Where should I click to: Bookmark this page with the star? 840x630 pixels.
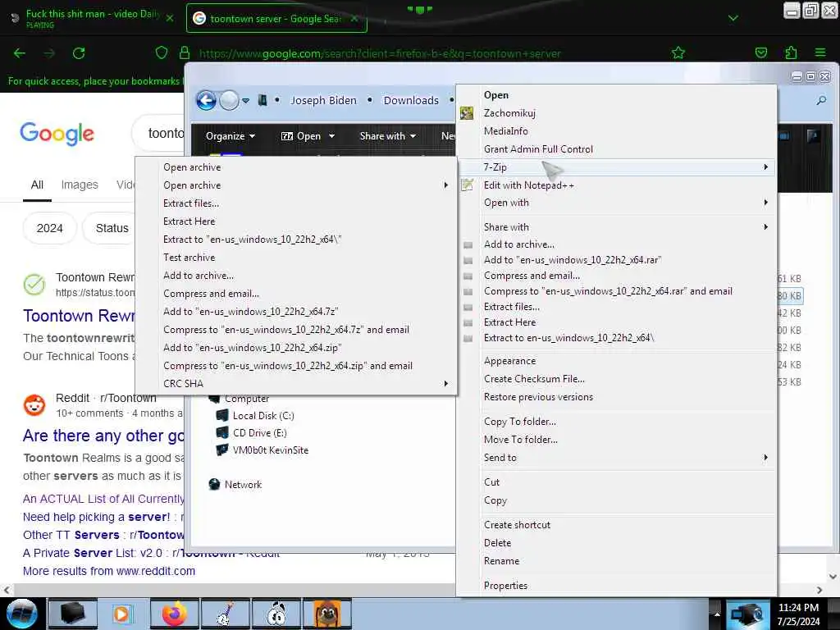[x=678, y=52]
